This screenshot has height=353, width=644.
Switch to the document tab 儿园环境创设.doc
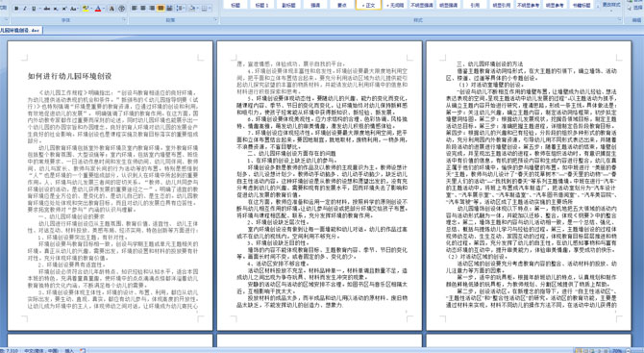[20, 31]
